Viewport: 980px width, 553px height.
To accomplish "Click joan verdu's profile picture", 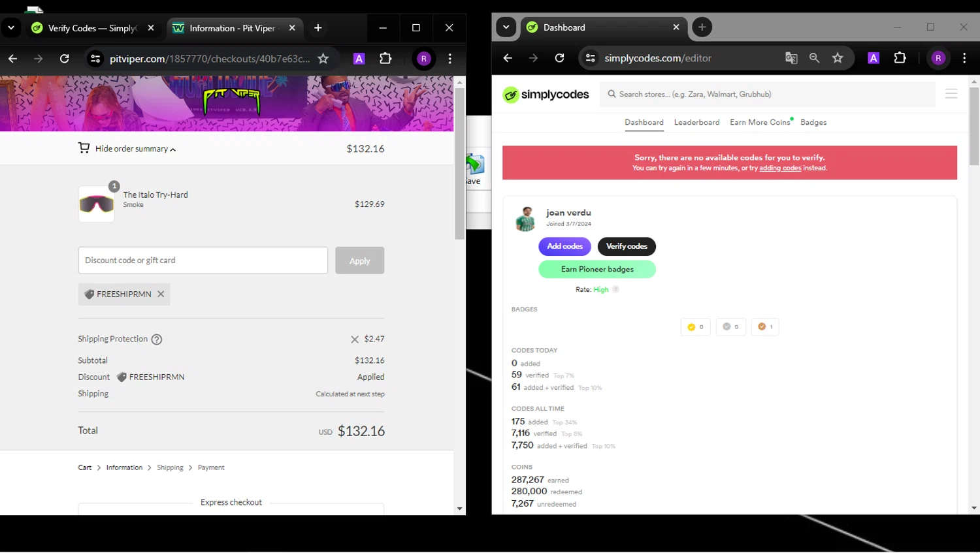I will coord(525,219).
